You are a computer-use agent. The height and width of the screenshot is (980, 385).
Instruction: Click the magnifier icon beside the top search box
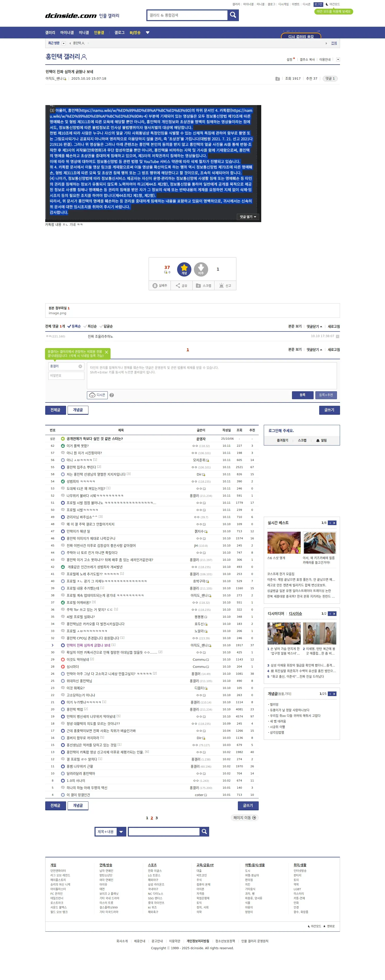233,15
